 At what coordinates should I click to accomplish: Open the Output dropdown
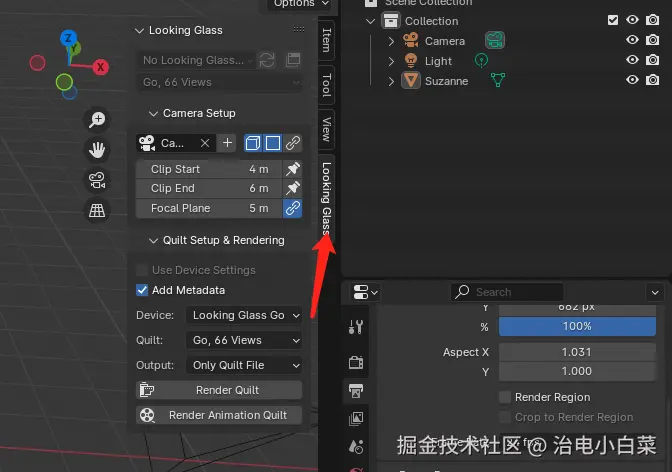(x=244, y=365)
